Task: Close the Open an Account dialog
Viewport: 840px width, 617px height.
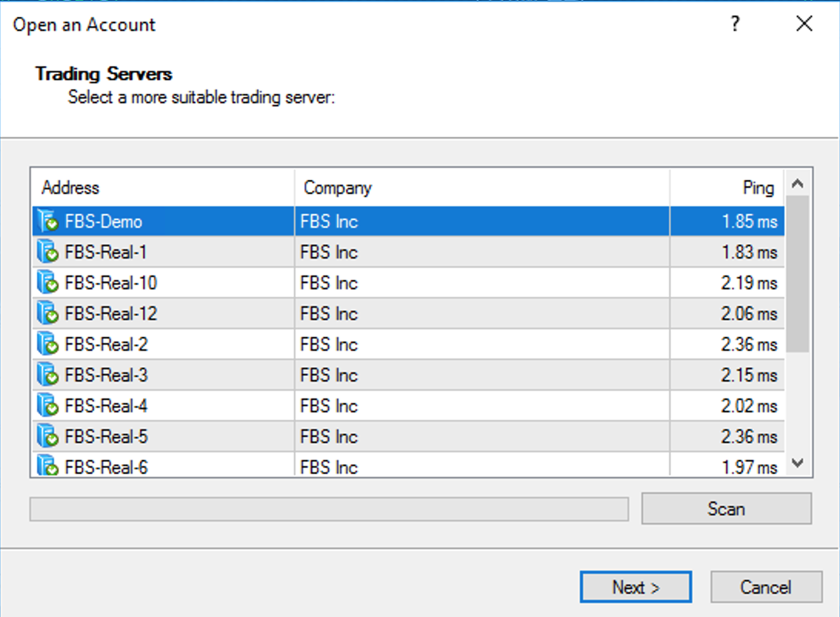Action: point(804,24)
